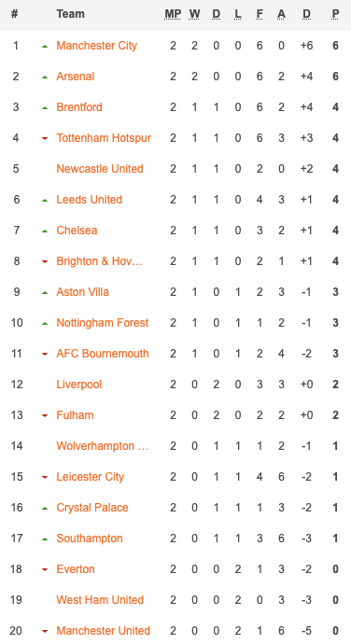Click the P points column header

pyautogui.click(x=335, y=14)
